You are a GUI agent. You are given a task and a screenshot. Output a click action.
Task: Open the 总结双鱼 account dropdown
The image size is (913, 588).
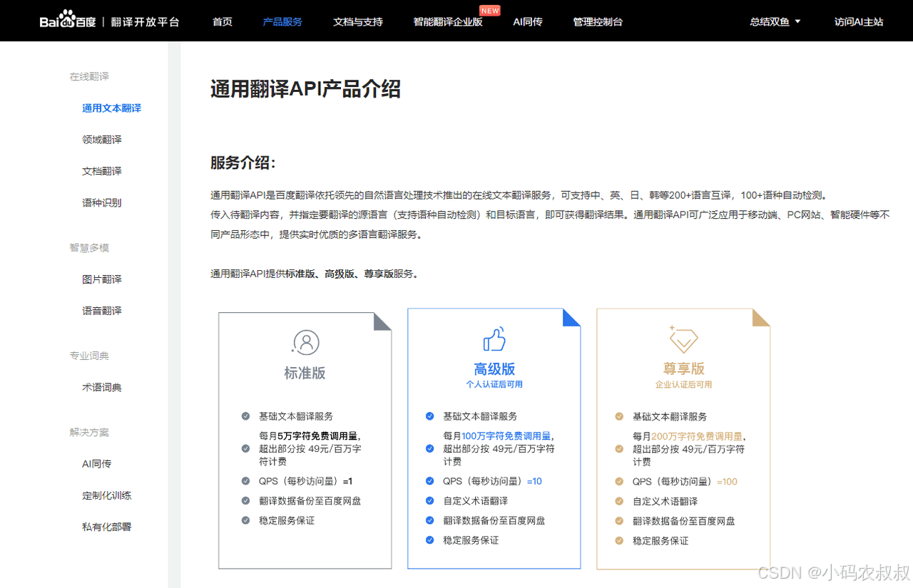click(775, 22)
